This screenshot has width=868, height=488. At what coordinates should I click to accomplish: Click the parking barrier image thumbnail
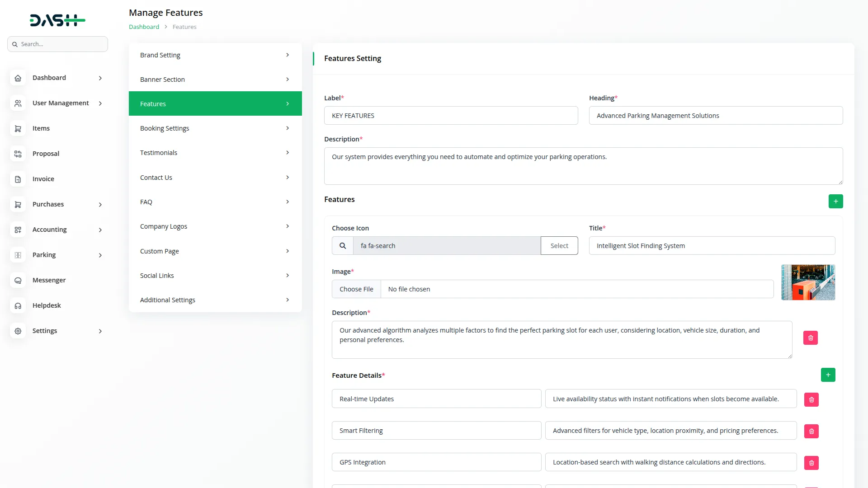tap(808, 282)
